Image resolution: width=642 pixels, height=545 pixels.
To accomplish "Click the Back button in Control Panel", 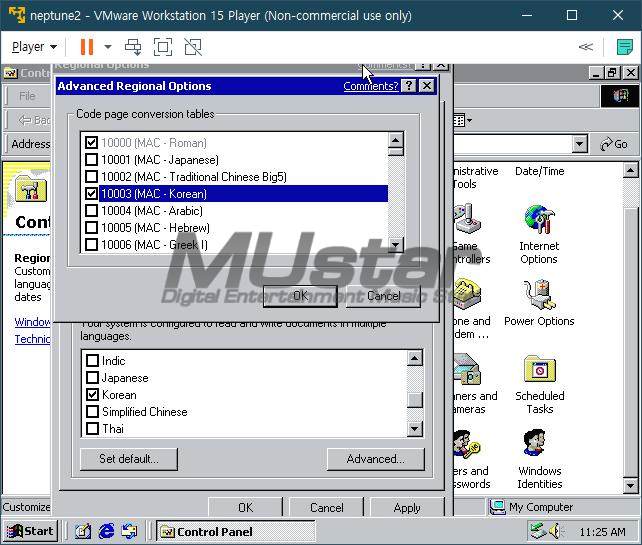I will point(35,120).
